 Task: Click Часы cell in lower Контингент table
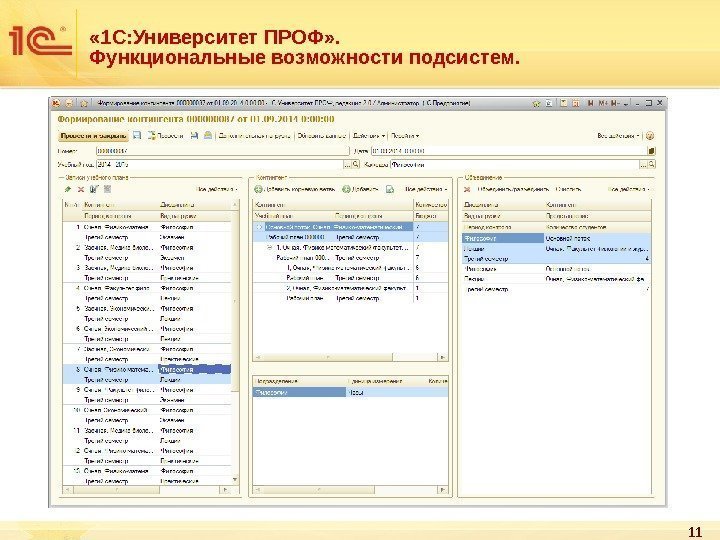pyautogui.click(x=396, y=393)
